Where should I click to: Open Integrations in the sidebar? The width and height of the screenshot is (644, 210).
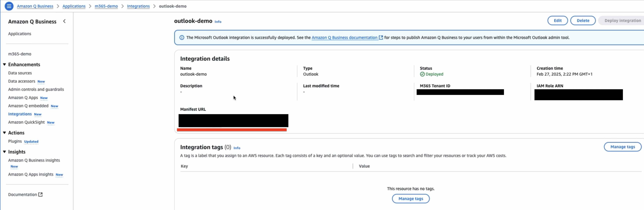pos(20,114)
